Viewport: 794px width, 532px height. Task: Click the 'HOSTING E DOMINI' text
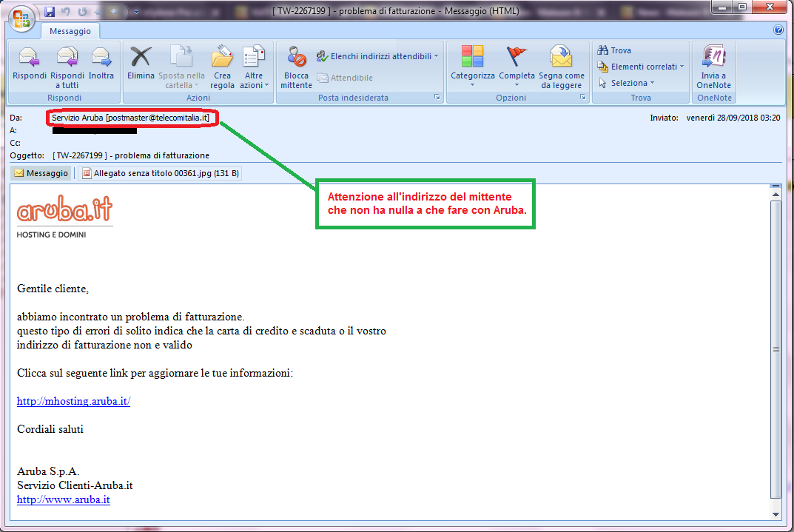[x=51, y=235]
